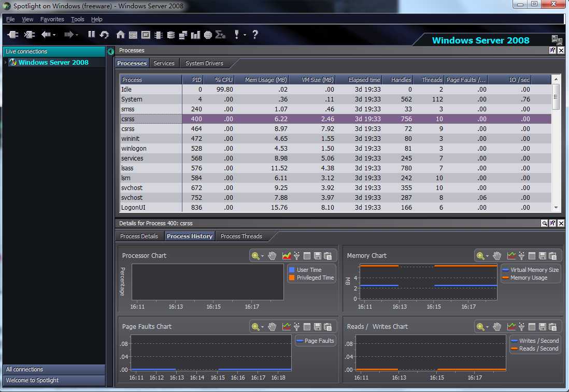This screenshot has height=392, width=569.
Task: Open zoom dropdown arrow in Page Faults Chart
Action: (x=262, y=327)
